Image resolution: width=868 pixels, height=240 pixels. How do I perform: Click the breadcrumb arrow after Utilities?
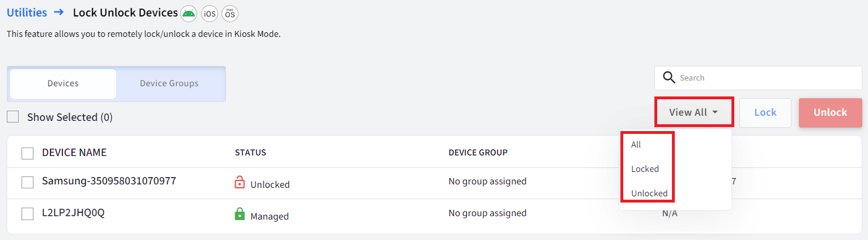pyautogui.click(x=58, y=12)
